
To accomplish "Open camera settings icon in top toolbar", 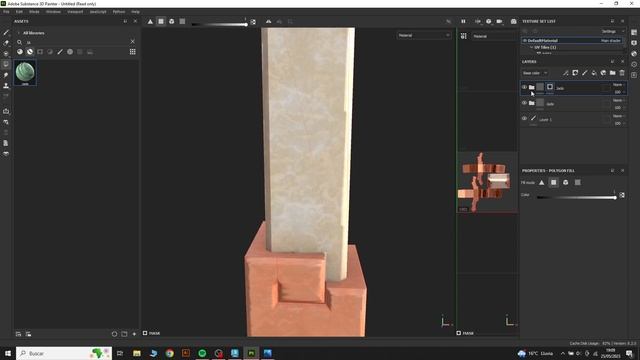I will [499, 21].
